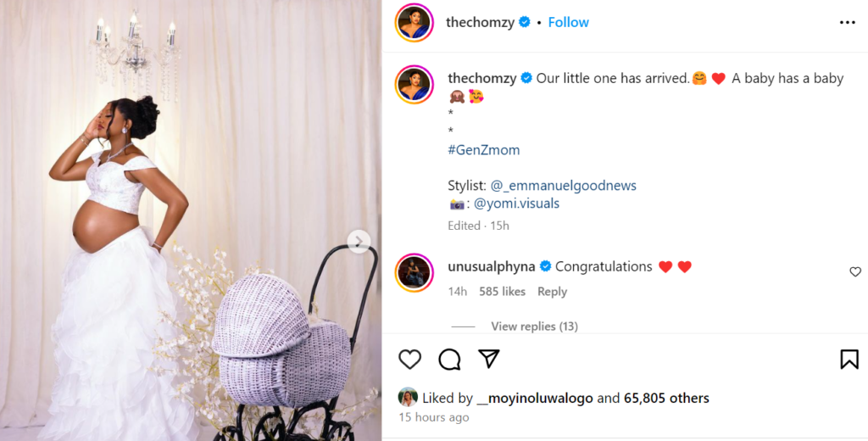The height and width of the screenshot is (441, 868).
Task: Open @yomi.visuals photographer profile
Action: pos(516,204)
